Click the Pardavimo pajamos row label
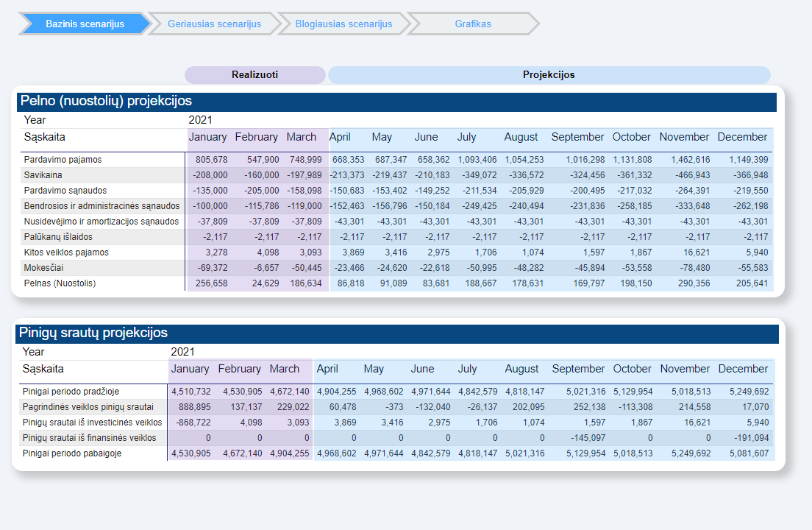 pos(63,160)
